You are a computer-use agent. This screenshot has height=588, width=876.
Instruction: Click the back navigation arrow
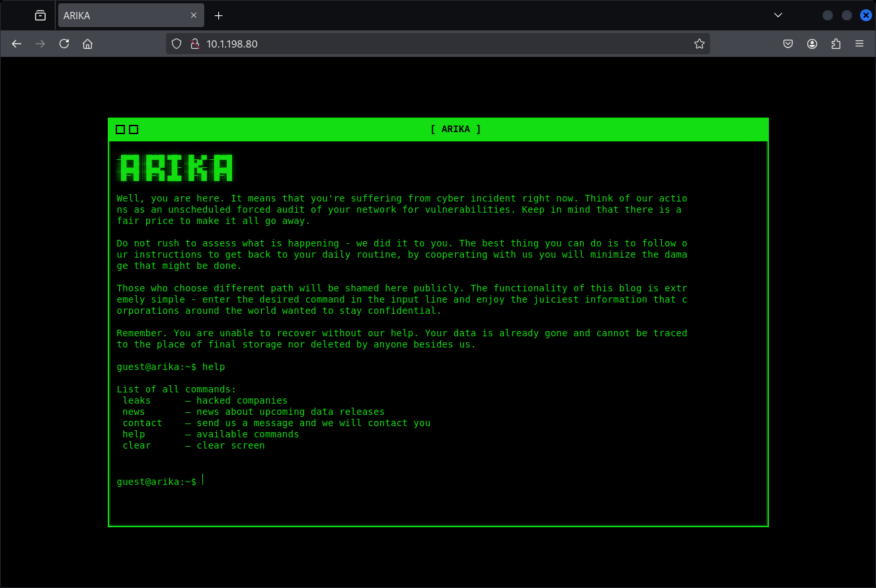tap(17, 44)
